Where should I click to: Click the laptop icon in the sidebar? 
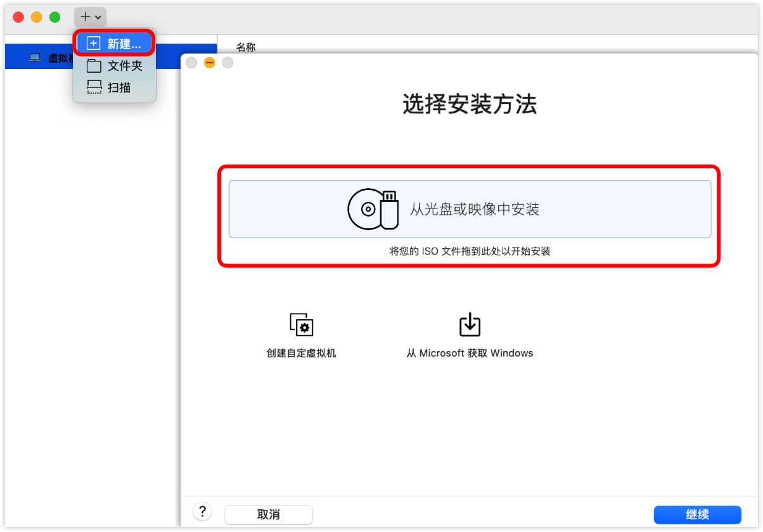pos(35,58)
